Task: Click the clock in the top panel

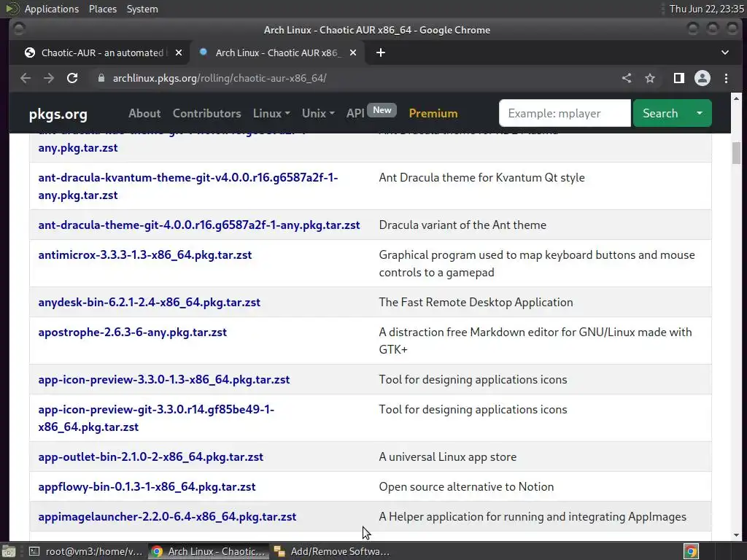Action: coord(706,9)
